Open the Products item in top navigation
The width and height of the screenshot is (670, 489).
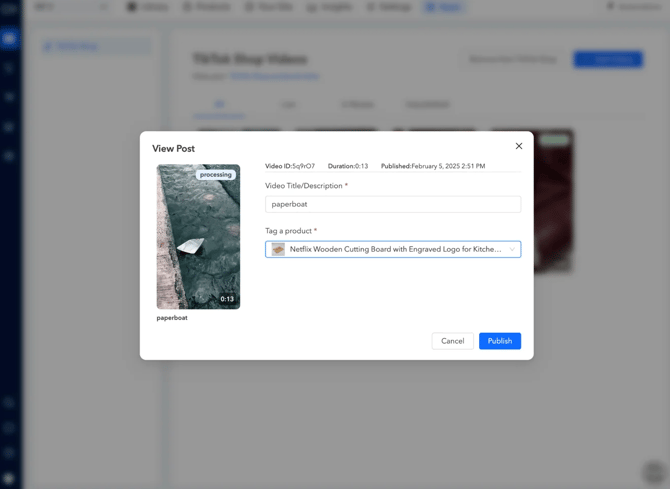(x=207, y=7)
